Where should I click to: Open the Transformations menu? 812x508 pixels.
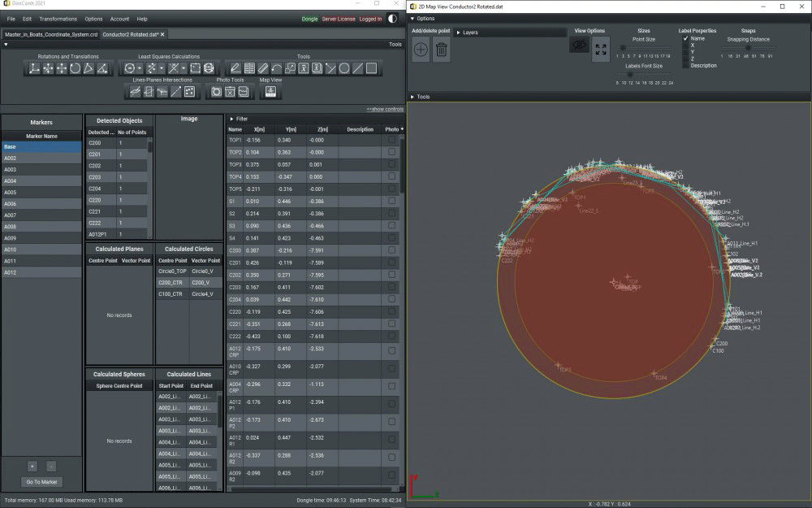point(58,19)
